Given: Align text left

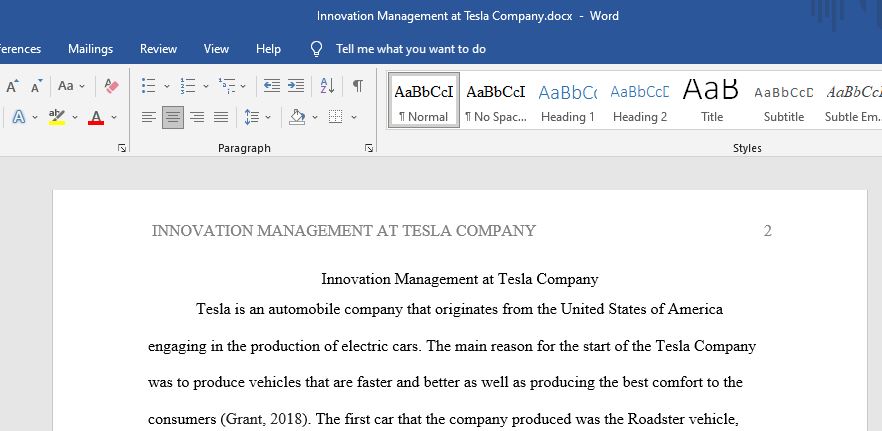Looking at the screenshot, I should click(x=148, y=117).
